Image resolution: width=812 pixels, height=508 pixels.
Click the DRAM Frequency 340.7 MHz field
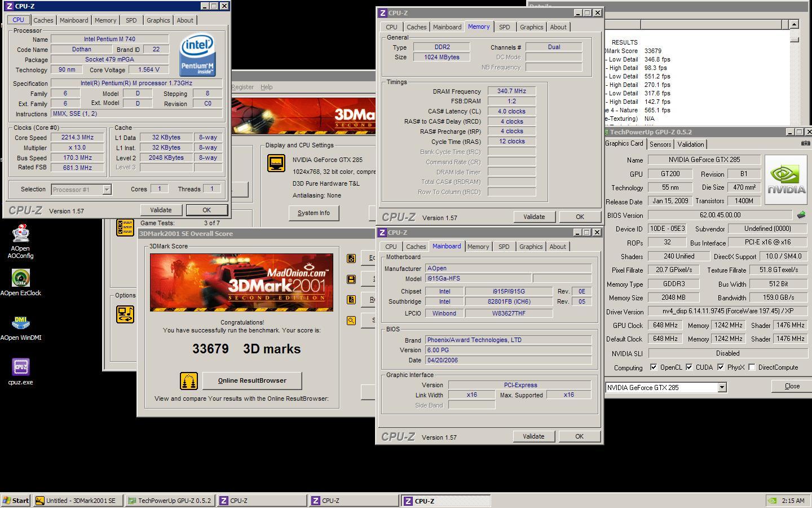click(x=511, y=91)
